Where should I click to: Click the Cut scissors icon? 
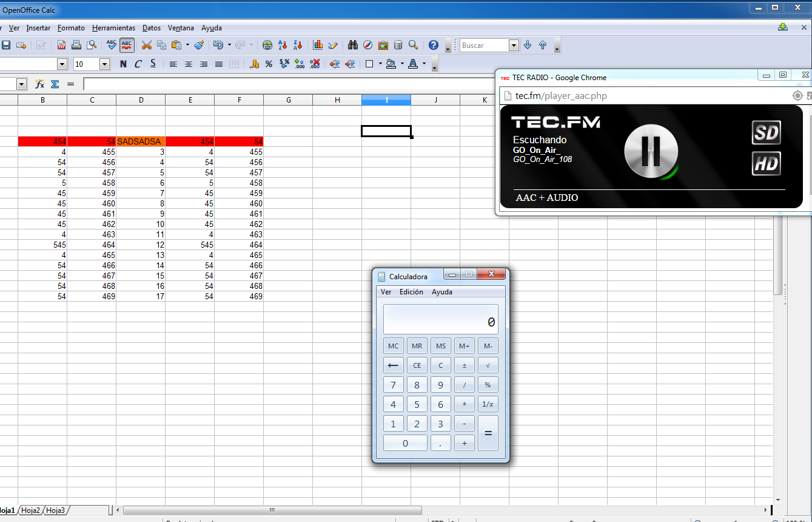pyautogui.click(x=146, y=45)
